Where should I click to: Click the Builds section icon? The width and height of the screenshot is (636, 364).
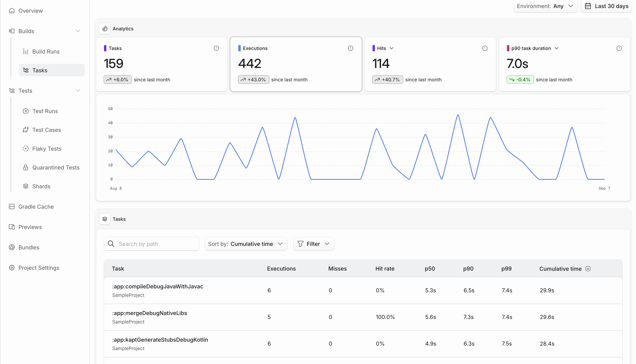click(x=12, y=31)
